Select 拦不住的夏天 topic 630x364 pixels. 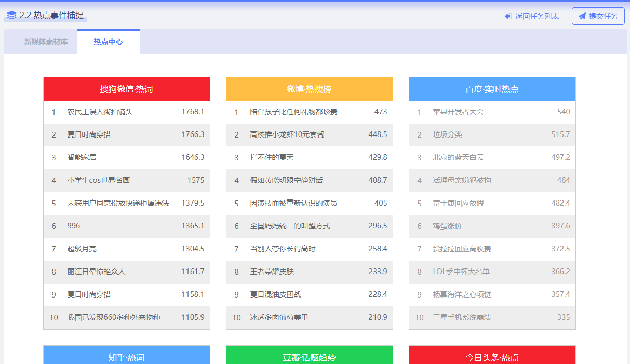[272, 157]
